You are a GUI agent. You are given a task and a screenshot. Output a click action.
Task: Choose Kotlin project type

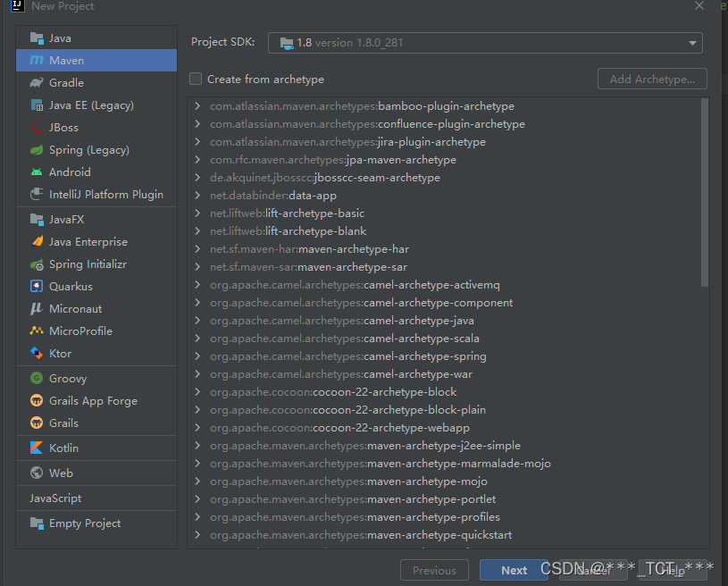pyautogui.click(x=96, y=448)
